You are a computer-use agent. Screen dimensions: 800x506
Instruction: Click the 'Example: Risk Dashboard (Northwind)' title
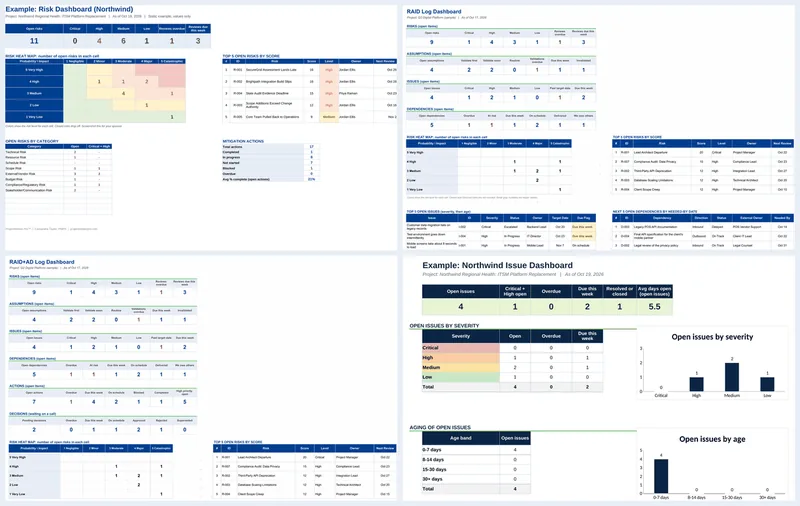pyautogui.click(x=69, y=9)
